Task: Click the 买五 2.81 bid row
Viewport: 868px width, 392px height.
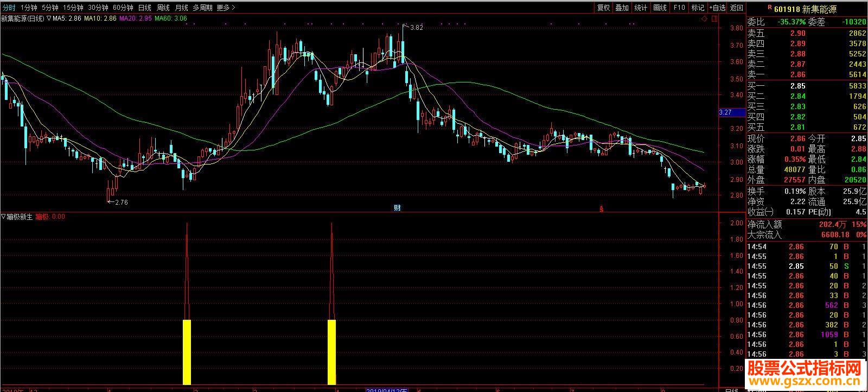Action: 807,127
